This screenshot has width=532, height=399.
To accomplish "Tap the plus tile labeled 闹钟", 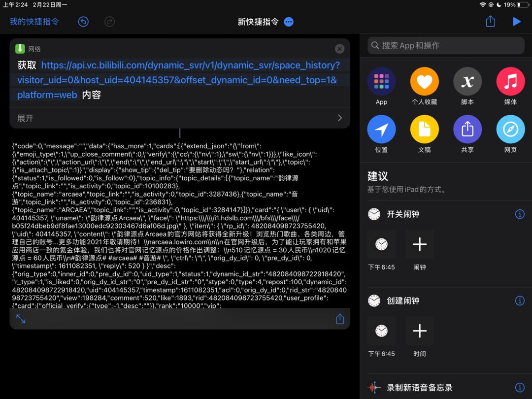I will (x=420, y=244).
